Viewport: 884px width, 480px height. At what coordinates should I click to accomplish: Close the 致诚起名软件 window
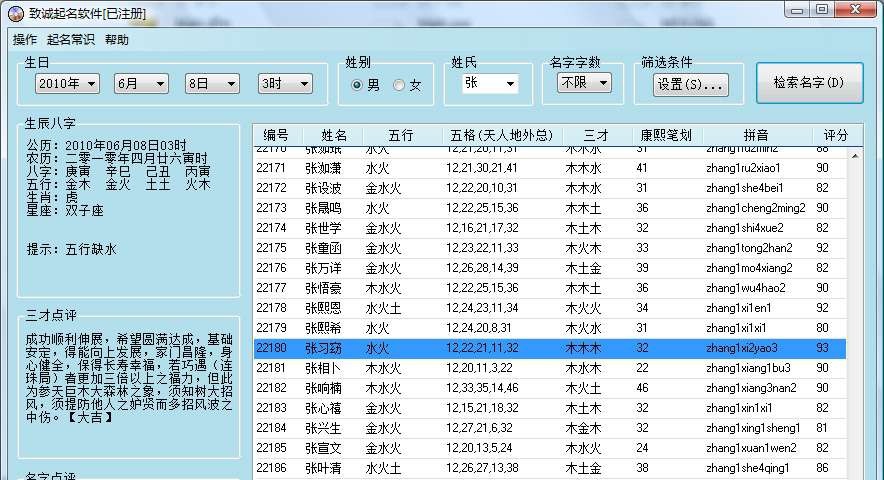855,10
